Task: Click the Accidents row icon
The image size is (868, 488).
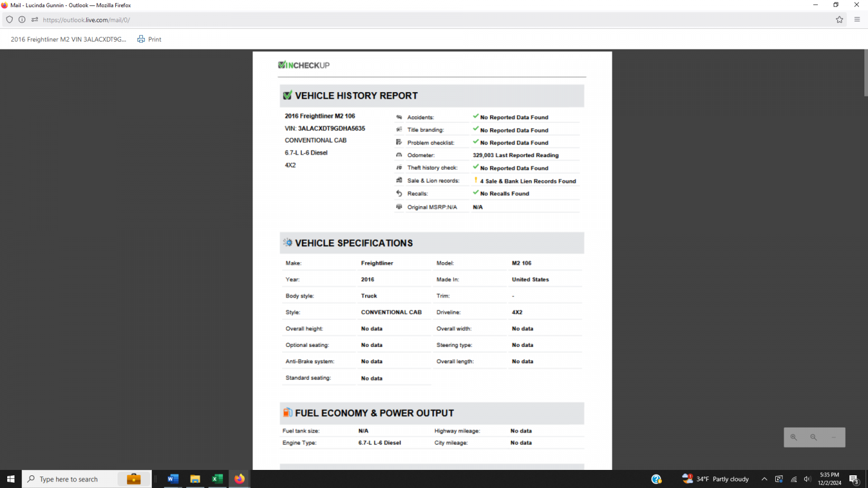Action: [399, 117]
